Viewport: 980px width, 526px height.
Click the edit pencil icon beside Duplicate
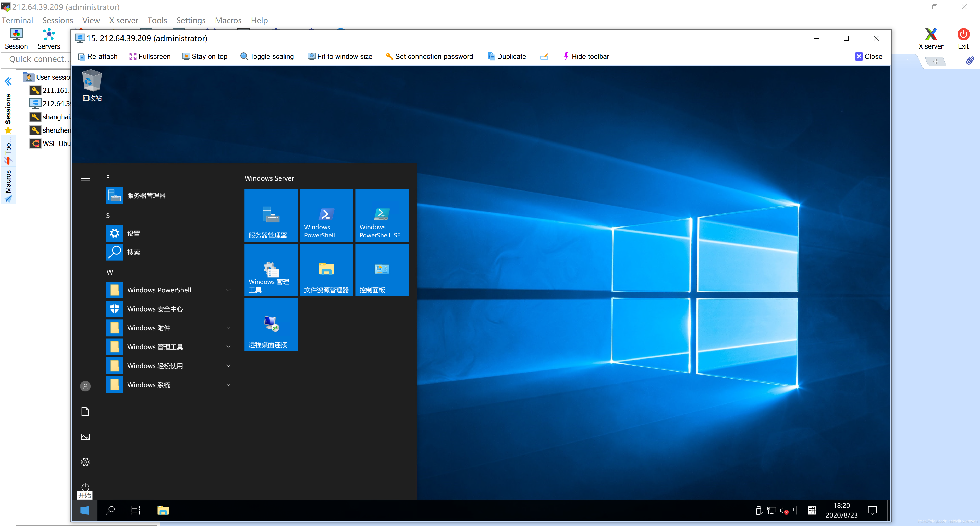click(x=544, y=56)
